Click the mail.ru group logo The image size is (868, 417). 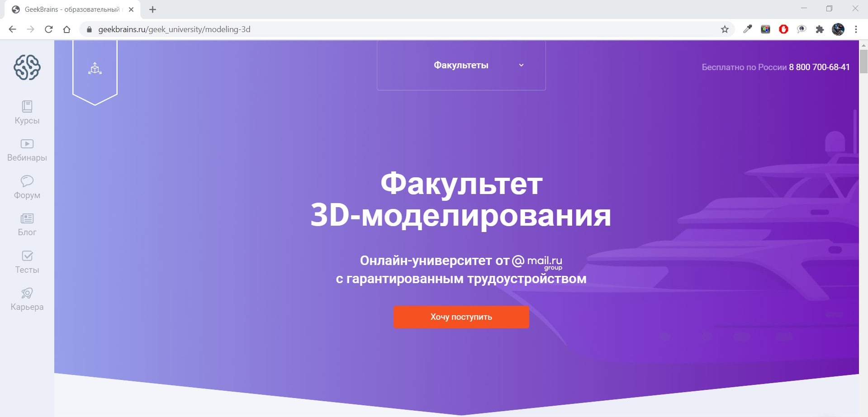pyautogui.click(x=537, y=262)
